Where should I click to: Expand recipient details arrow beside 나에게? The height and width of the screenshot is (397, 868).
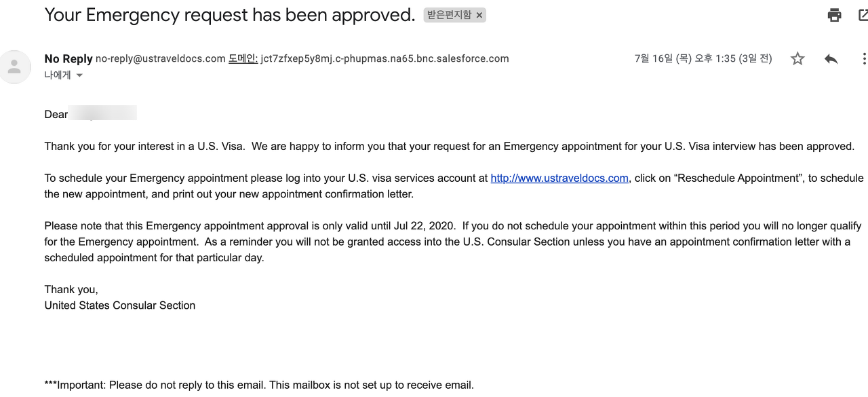point(79,75)
